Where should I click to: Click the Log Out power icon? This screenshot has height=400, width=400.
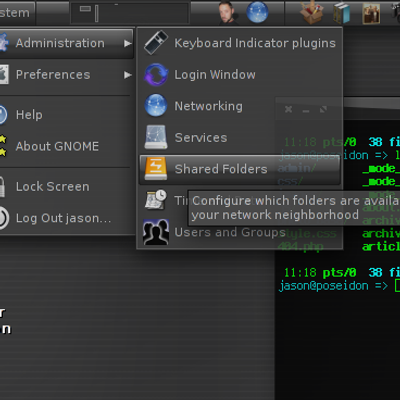click(3, 218)
